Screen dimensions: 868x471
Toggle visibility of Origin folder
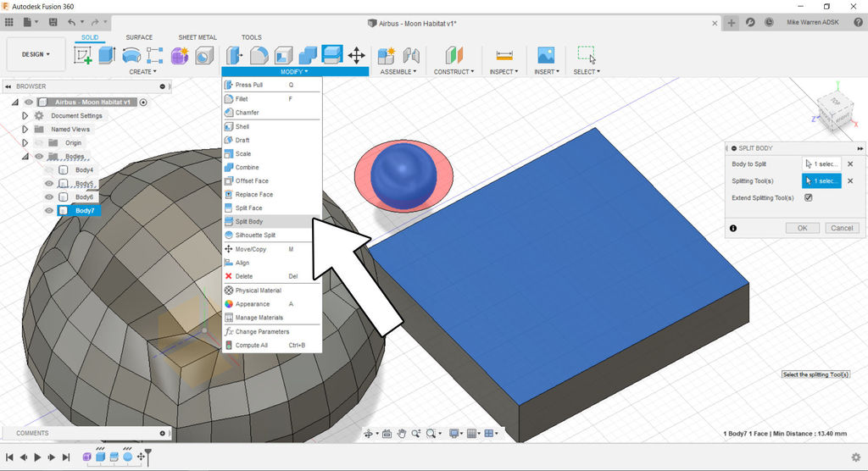(39, 143)
